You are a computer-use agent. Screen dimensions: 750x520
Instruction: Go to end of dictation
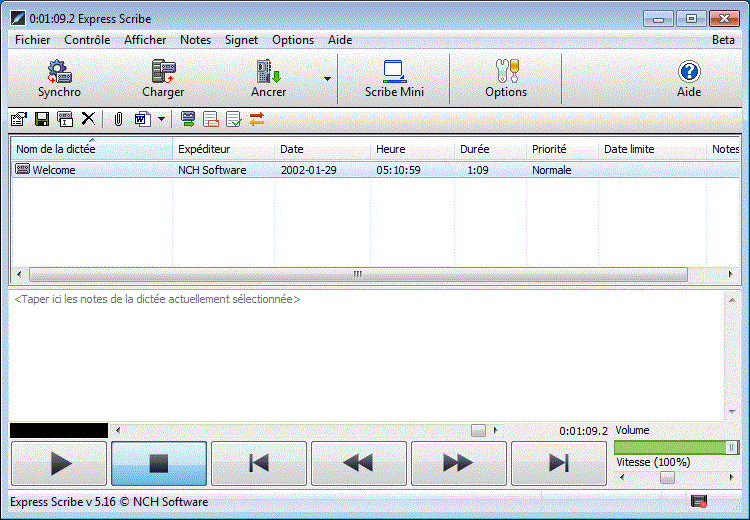tap(559, 463)
